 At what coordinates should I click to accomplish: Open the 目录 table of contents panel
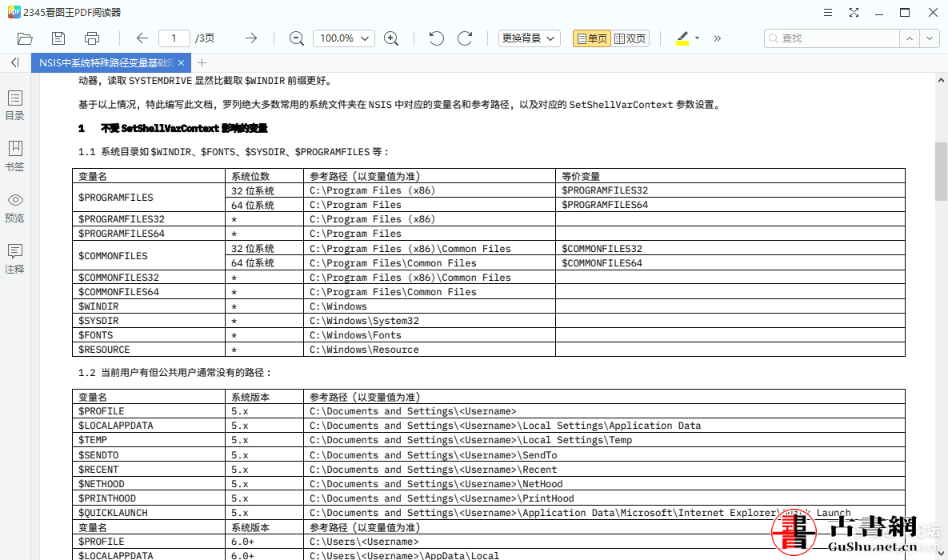coord(14,105)
